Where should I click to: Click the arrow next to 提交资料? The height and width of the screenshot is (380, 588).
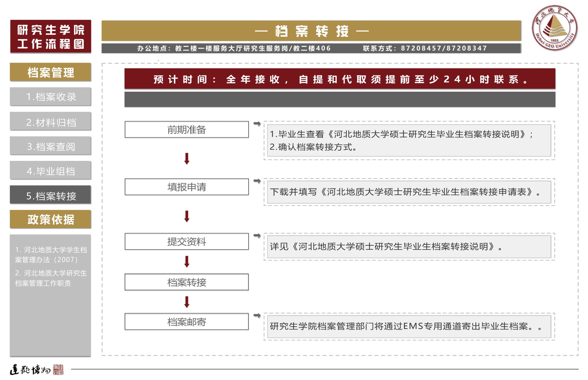coord(257,236)
